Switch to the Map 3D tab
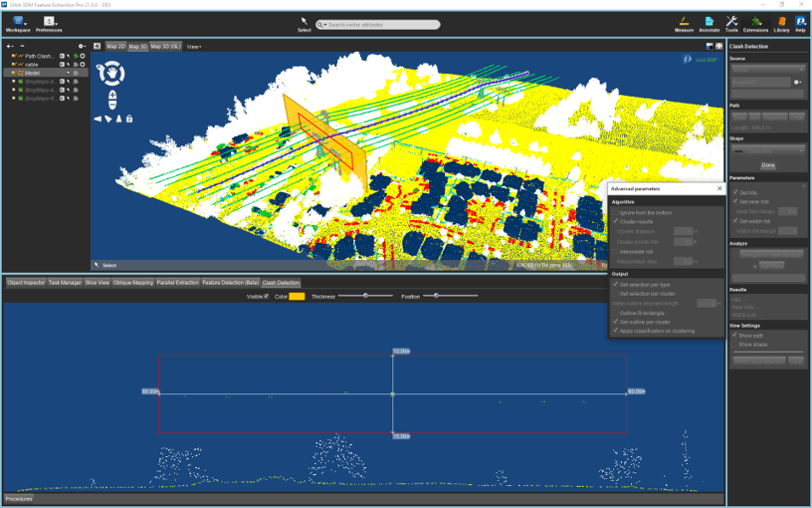The image size is (812, 508). tap(137, 46)
